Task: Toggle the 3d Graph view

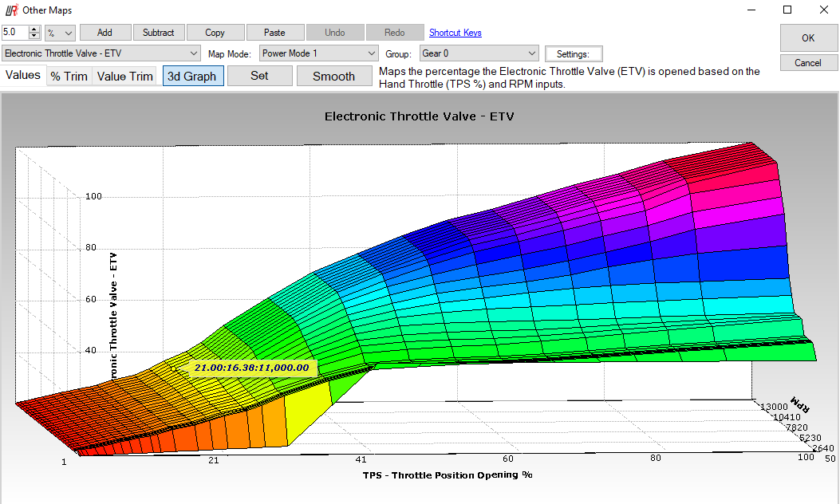Action: (192, 77)
